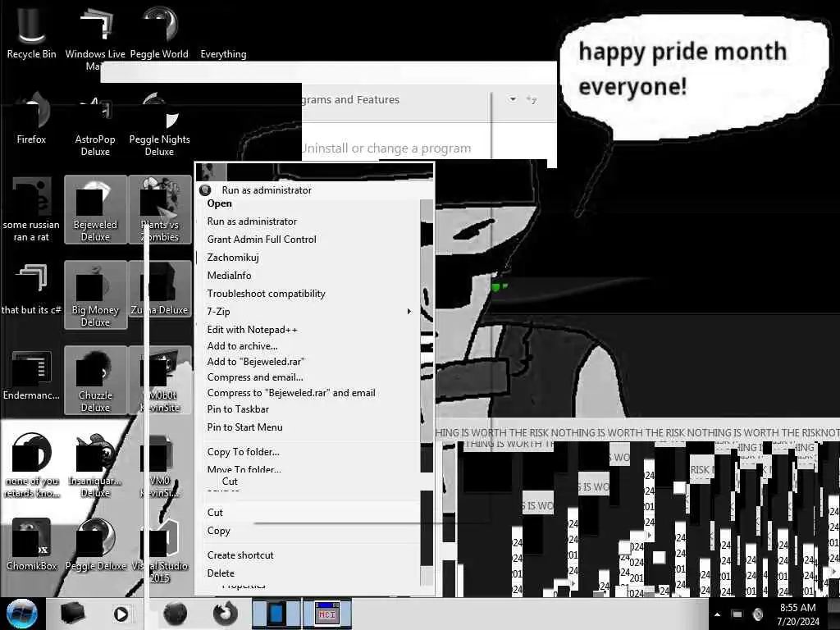Select the Big Money Deluxe desktop icon

tap(95, 294)
